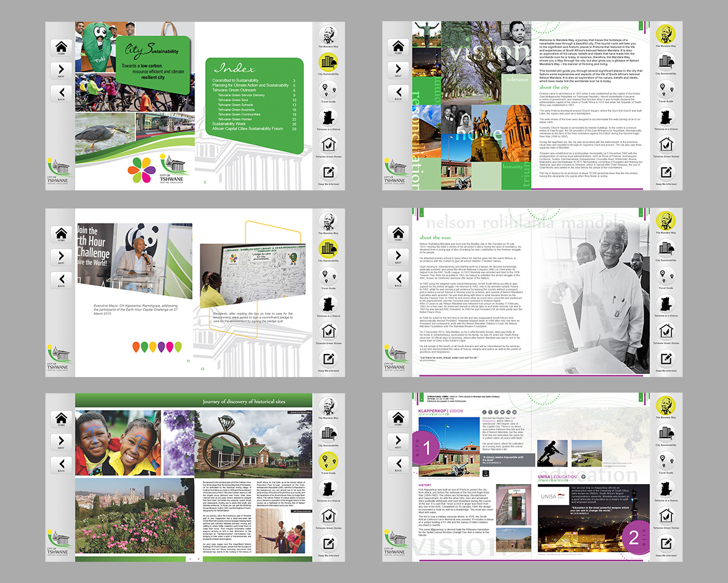Click Keep Me Informed on the Earth Hour page
Screen dimensions: 728x583
pyautogui.click(x=328, y=358)
